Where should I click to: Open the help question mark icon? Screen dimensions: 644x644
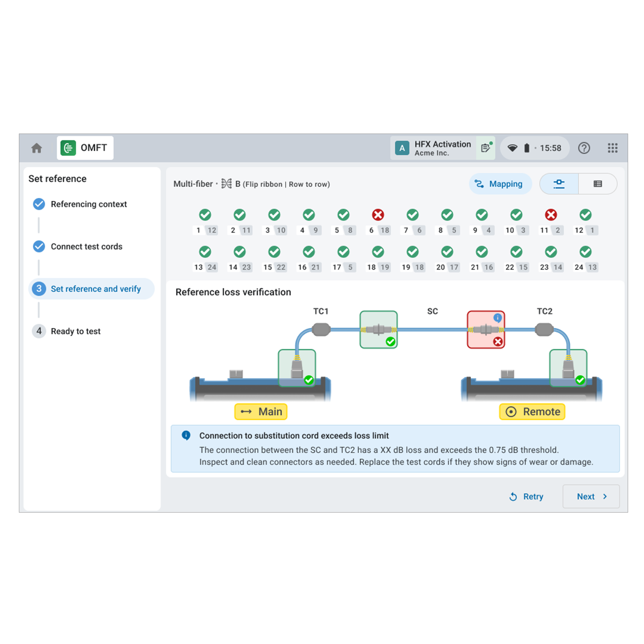click(583, 148)
